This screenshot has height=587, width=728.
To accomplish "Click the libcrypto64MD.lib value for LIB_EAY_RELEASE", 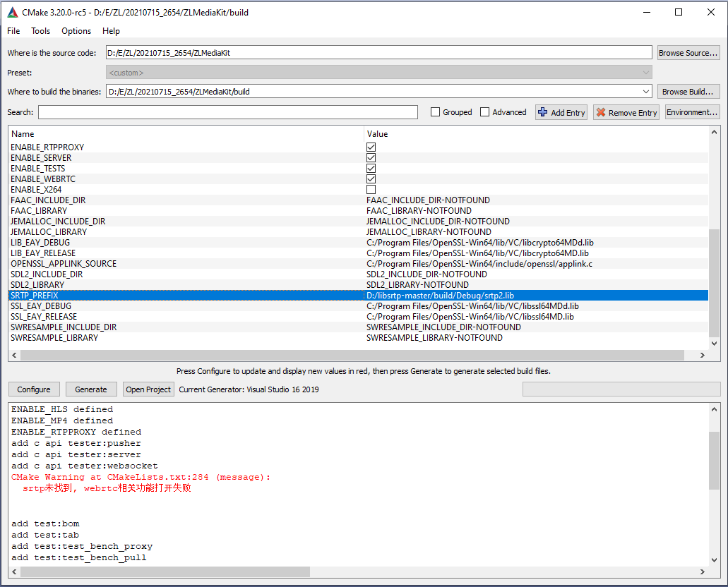I will click(x=477, y=253).
